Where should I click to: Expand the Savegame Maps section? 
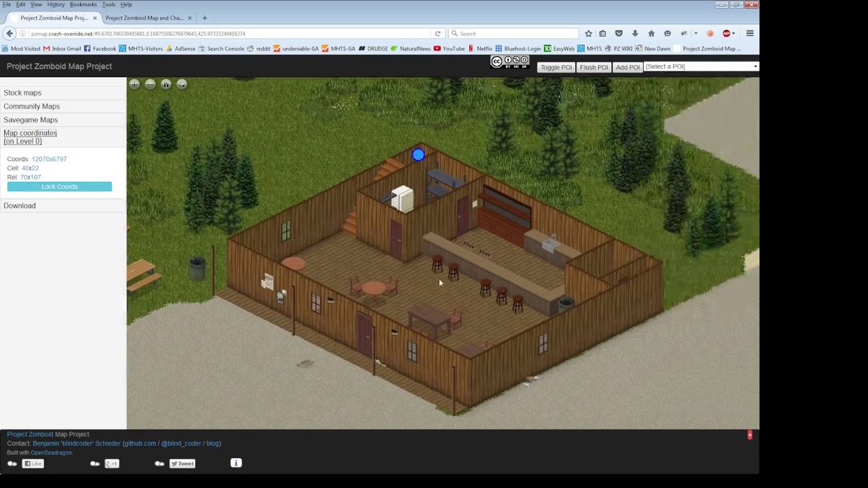63,120
